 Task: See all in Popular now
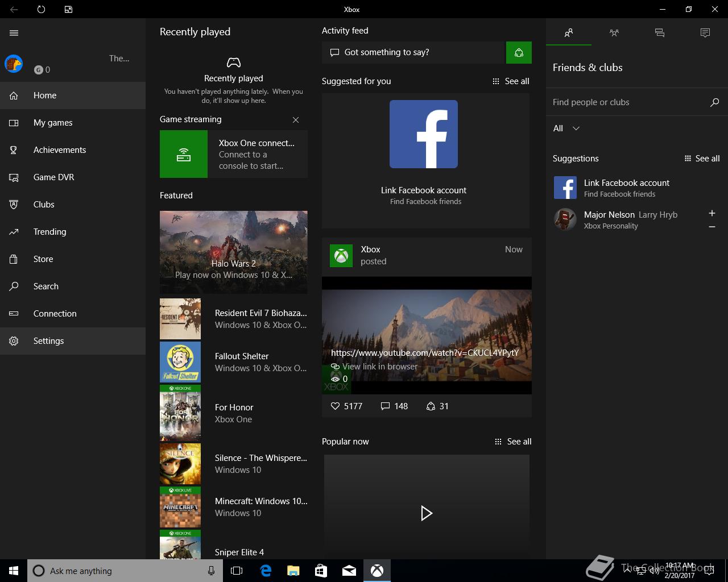click(513, 442)
